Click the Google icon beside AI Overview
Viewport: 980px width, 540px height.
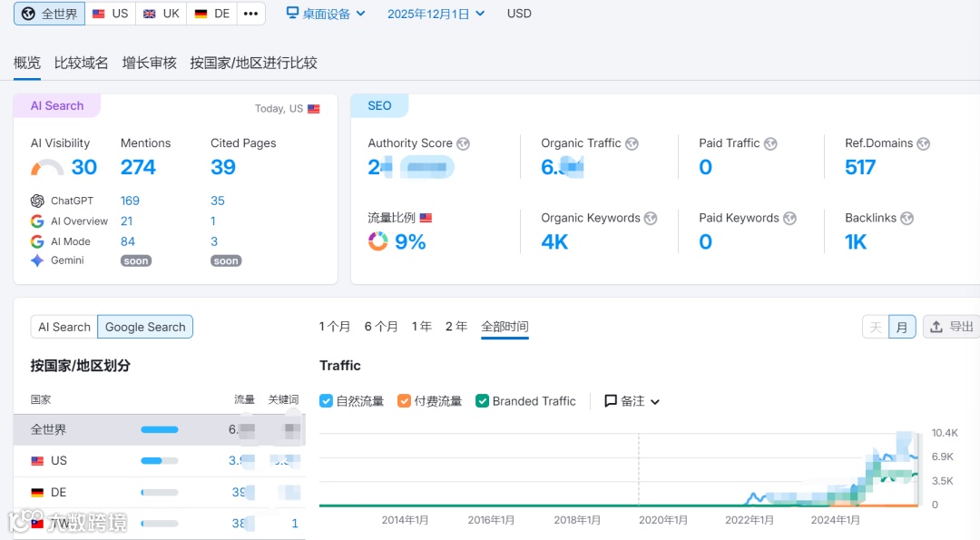37,221
